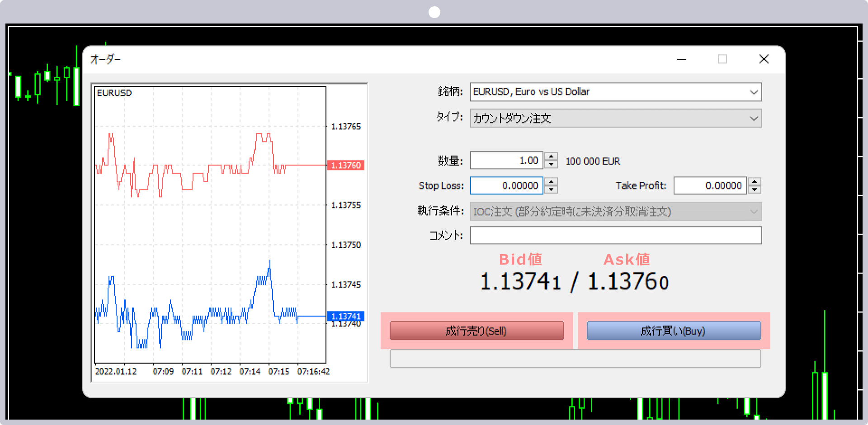Decrease 数量 volume with down arrow

point(551,165)
